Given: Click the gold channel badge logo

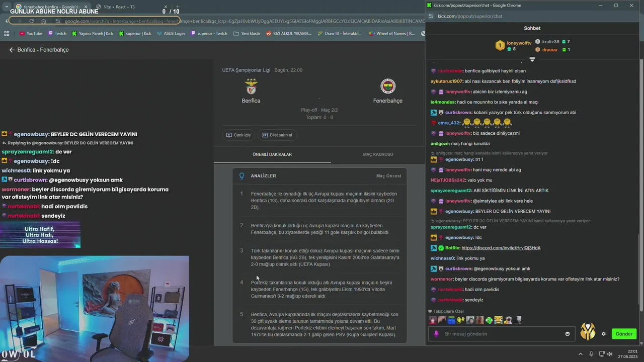Looking at the screenshot, I should pos(588,331).
